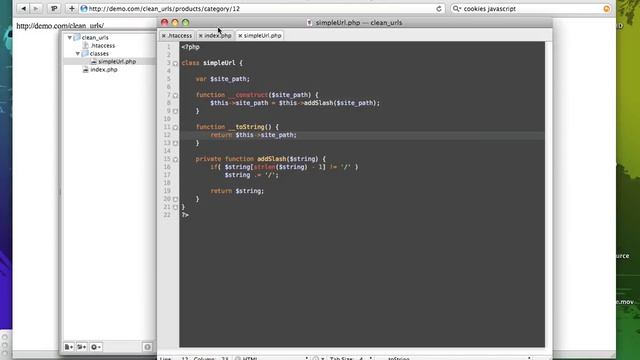Click the fold marker on line 13

(x=175, y=143)
